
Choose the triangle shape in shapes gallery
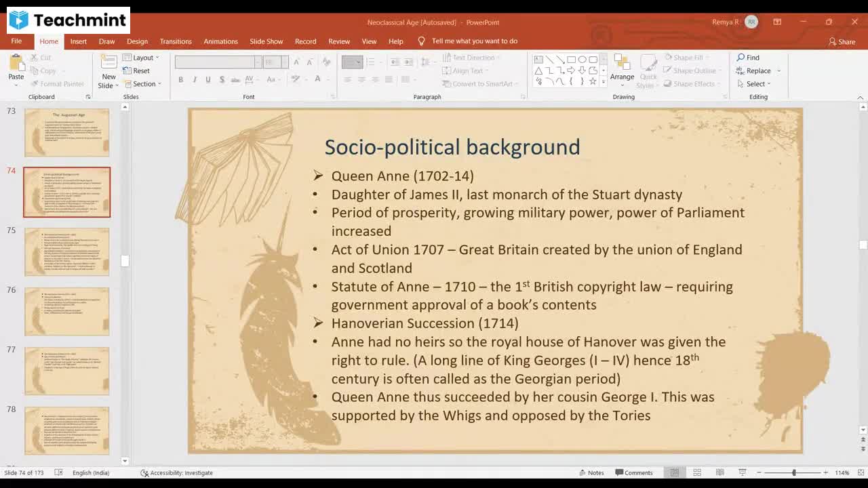[x=538, y=70]
